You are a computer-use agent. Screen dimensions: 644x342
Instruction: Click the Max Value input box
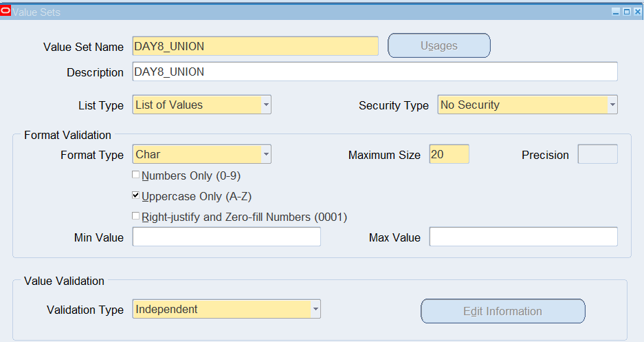tap(523, 237)
